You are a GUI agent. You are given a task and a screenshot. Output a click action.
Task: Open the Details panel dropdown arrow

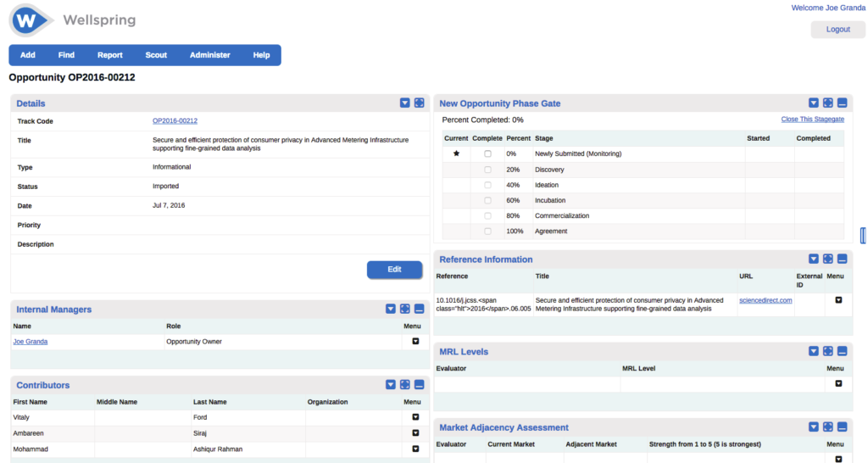tap(405, 103)
